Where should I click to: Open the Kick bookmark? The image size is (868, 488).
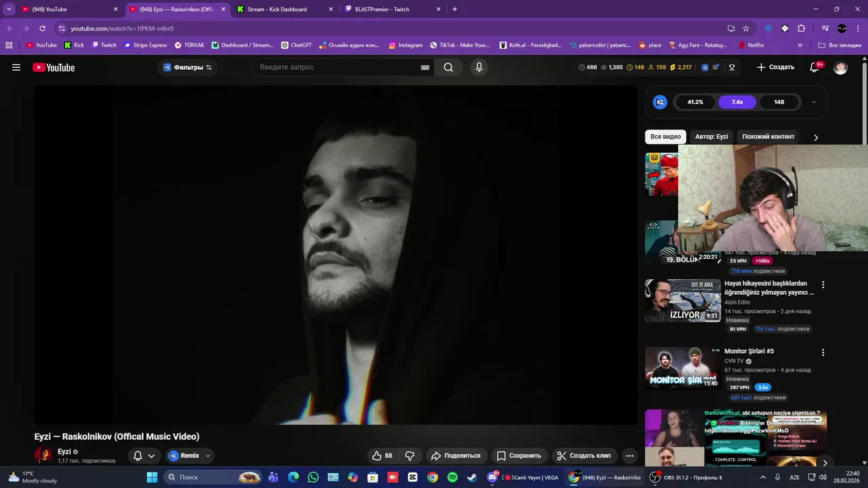(74, 45)
